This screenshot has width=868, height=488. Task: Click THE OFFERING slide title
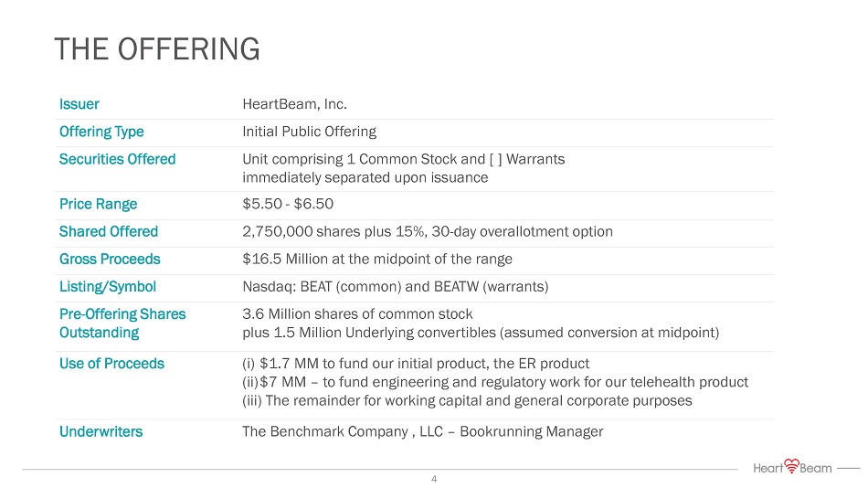(x=156, y=49)
